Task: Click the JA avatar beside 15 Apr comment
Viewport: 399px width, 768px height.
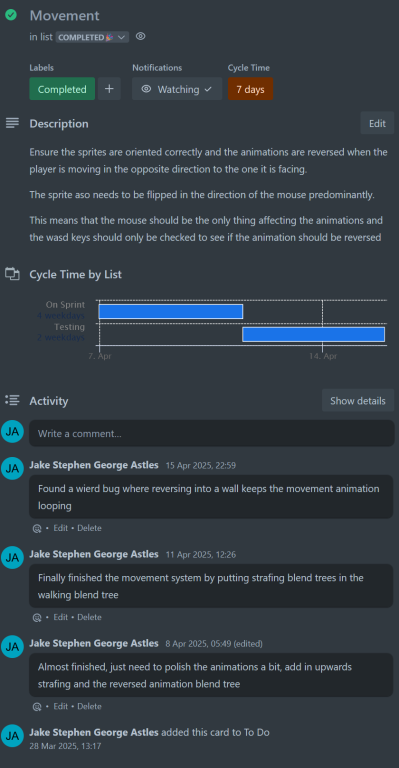Action: [12, 468]
